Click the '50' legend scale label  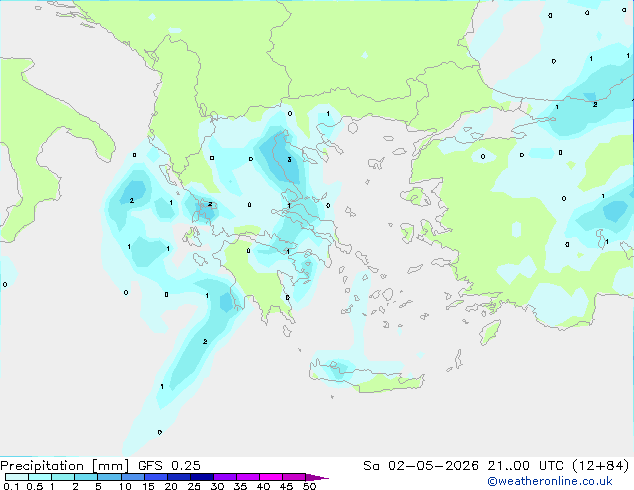pyautogui.click(x=309, y=486)
